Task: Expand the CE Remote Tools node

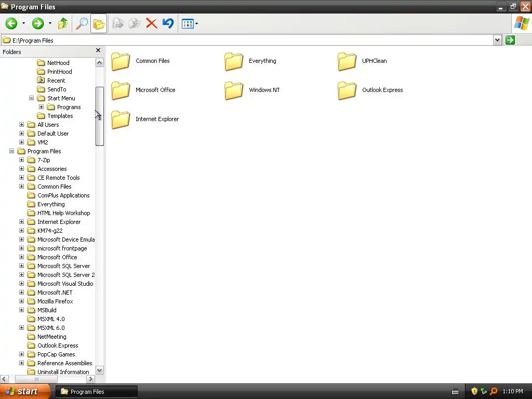Action: coord(21,178)
